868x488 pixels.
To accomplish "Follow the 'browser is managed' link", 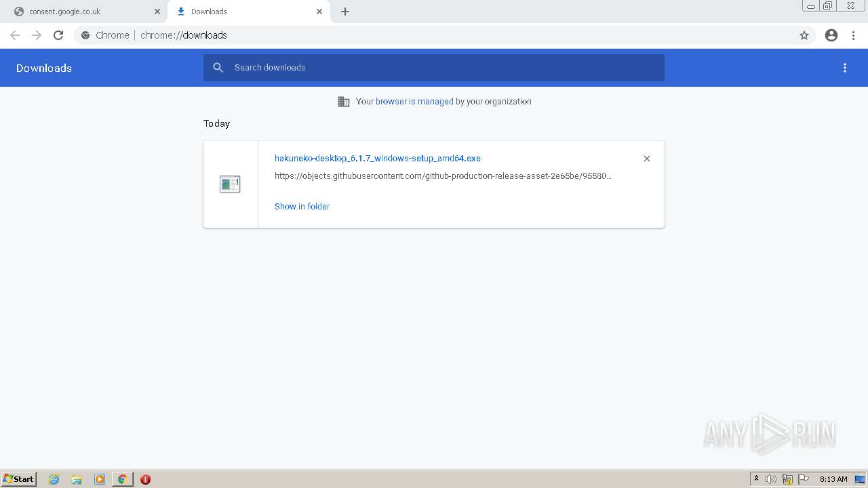I will 414,102.
